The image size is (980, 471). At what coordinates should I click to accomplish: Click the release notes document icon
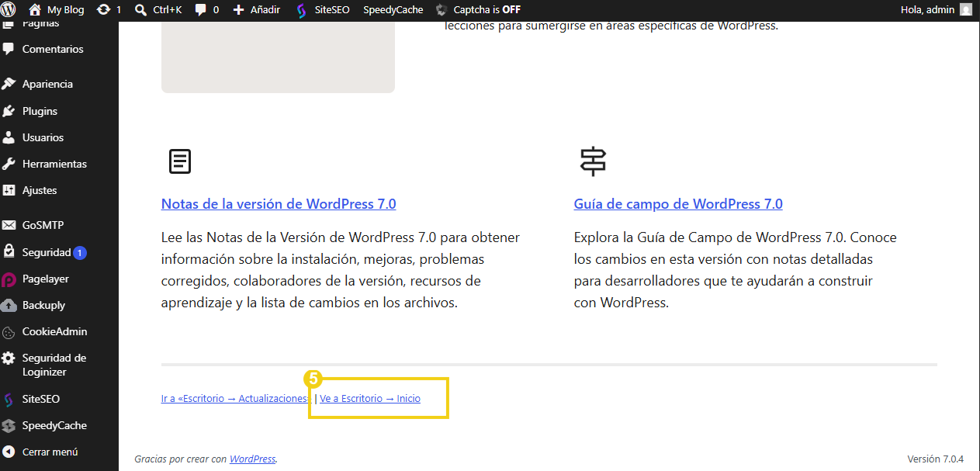pyautogui.click(x=180, y=161)
